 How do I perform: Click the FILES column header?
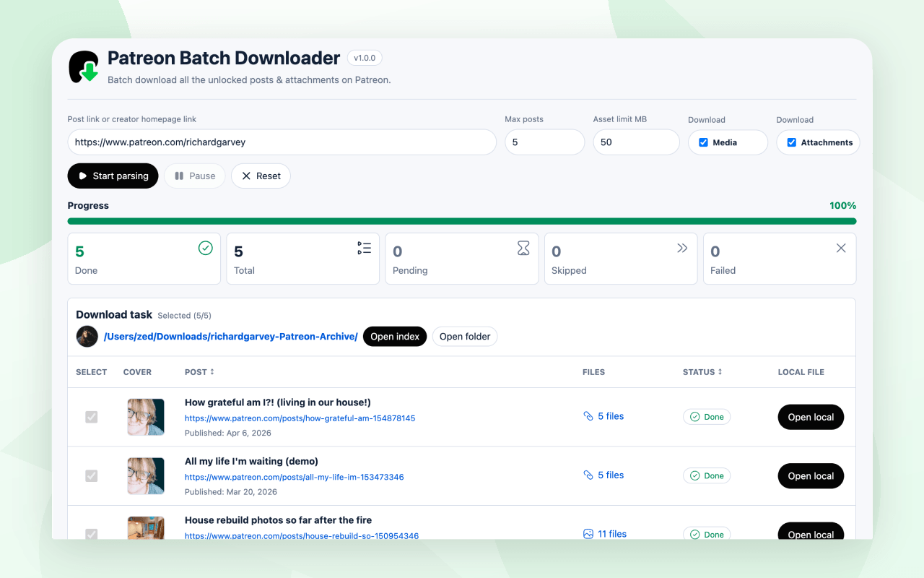click(593, 372)
